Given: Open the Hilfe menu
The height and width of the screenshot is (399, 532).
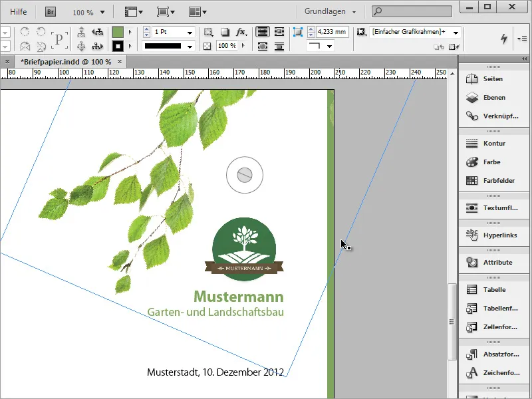Looking at the screenshot, I should (19, 12).
